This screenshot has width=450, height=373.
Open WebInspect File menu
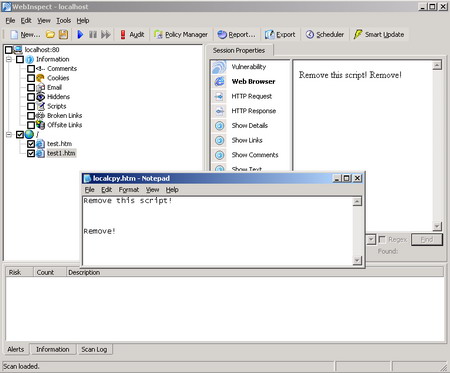point(10,21)
